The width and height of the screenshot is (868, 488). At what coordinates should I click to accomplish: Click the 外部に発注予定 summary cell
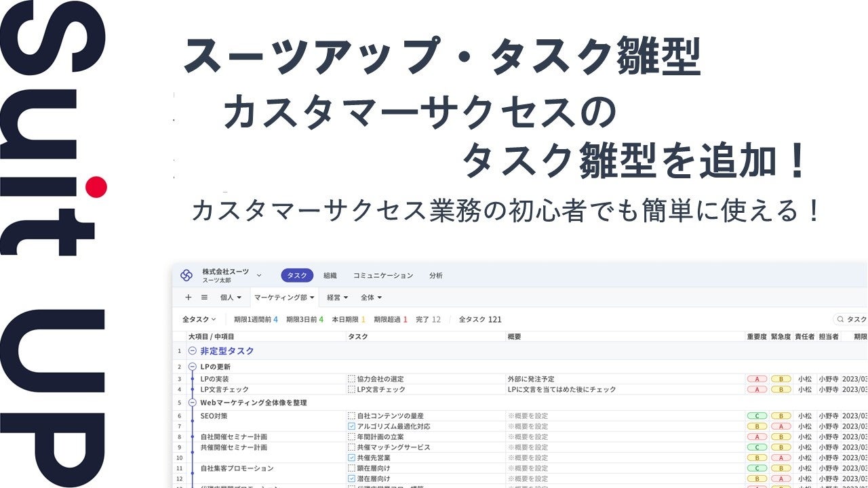pyautogui.click(x=531, y=379)
